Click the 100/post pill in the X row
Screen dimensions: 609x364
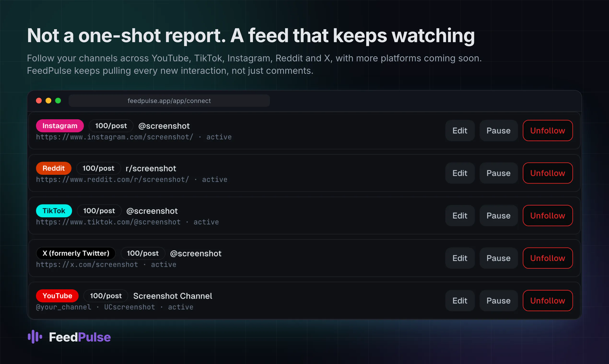[x=143, y=253]
